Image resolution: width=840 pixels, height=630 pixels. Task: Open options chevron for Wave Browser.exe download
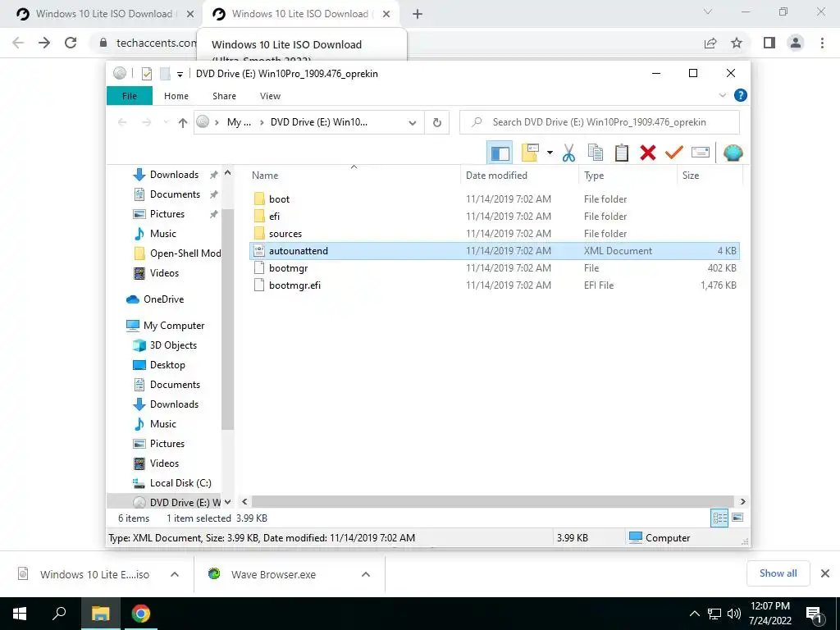[x=365, y=574]
